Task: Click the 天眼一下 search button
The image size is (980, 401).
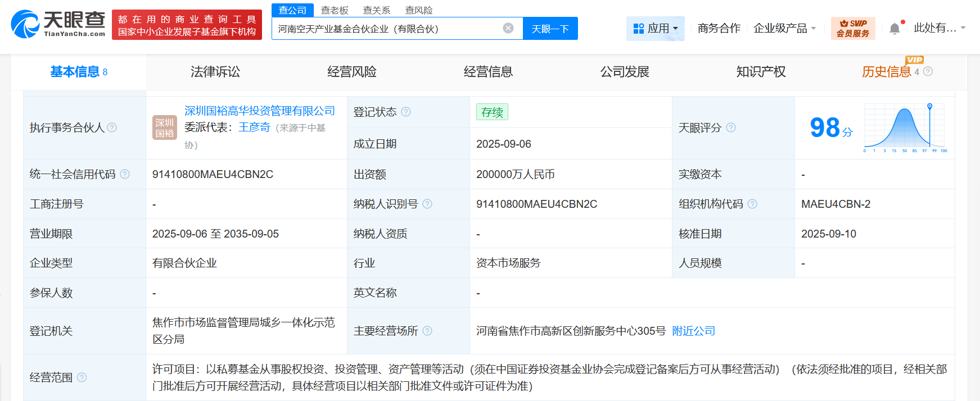Action: point(550,29)
